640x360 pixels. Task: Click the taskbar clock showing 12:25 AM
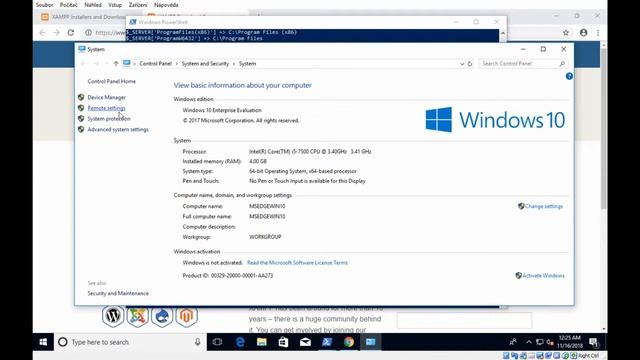pos(569,342)
